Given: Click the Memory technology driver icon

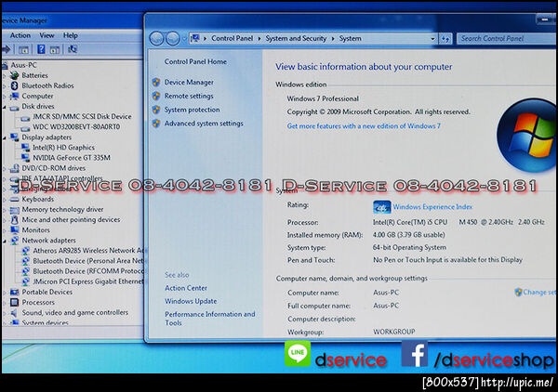Looking at the screenshot, I should (15, 210).
